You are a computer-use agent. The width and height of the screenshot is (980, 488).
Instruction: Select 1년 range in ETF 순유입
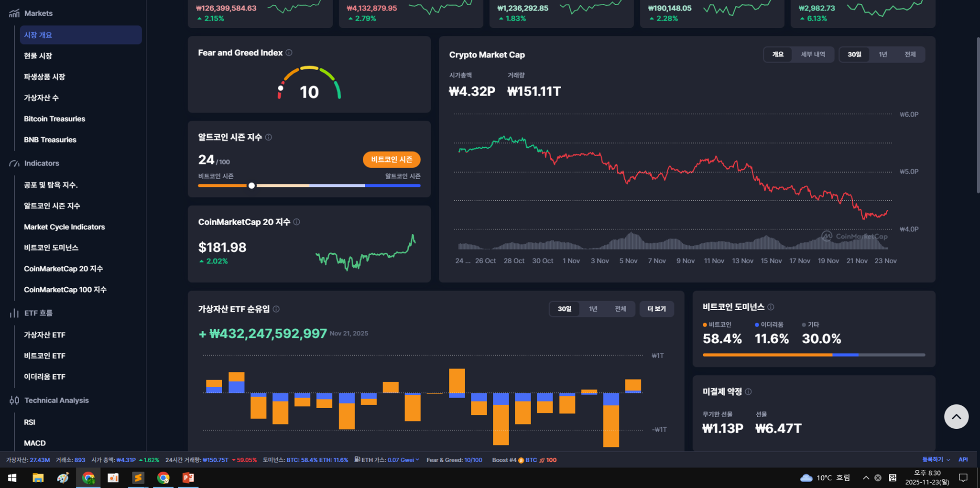click(593, 309)
